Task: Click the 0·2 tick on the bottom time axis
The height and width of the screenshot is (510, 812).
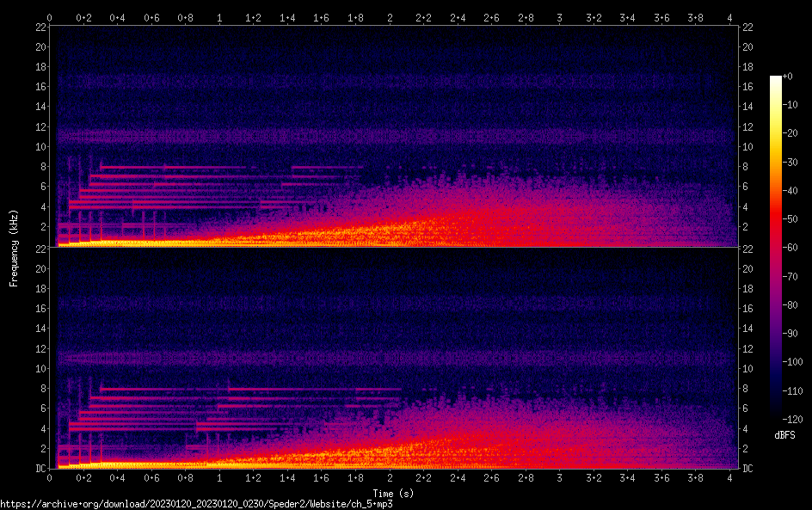Action: (x=83, y=477)
